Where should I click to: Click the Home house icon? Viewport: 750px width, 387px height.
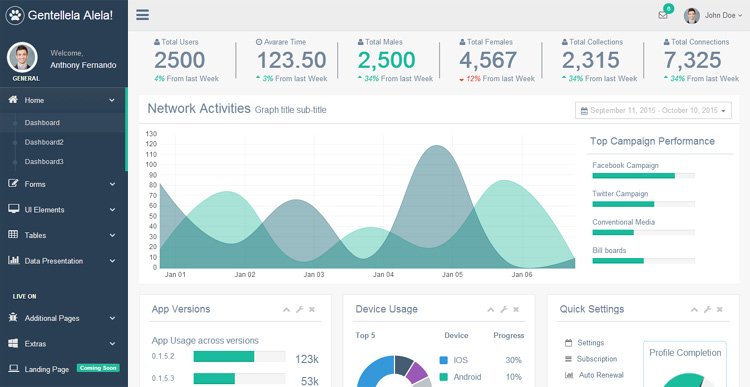click(13, 100)
